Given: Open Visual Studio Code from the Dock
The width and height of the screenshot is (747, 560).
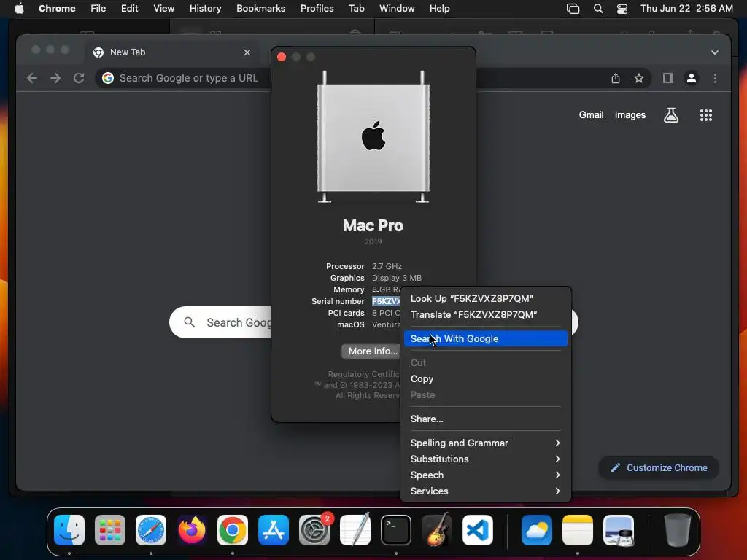Looking at the screenshot, I should coord(478,530).
